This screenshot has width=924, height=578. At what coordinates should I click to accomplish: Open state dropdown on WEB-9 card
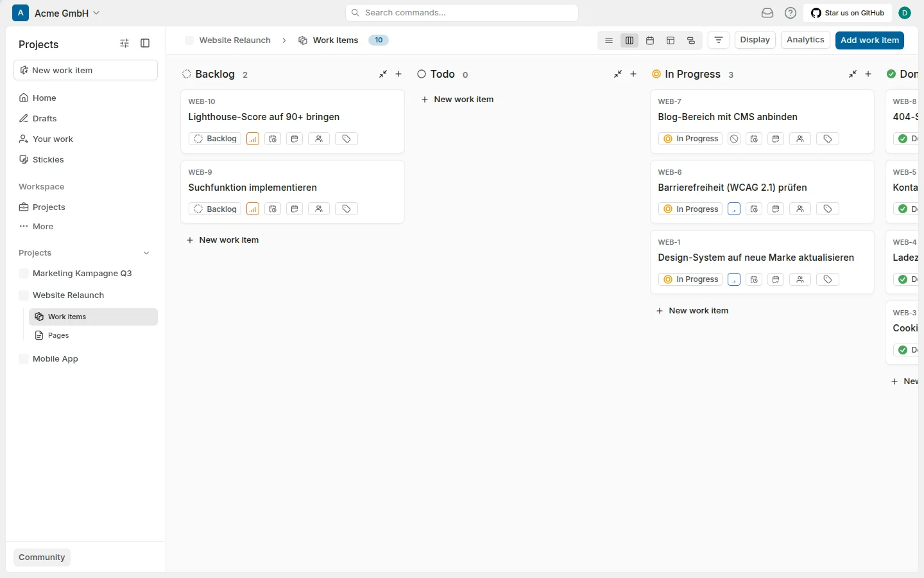coord(215,209)
